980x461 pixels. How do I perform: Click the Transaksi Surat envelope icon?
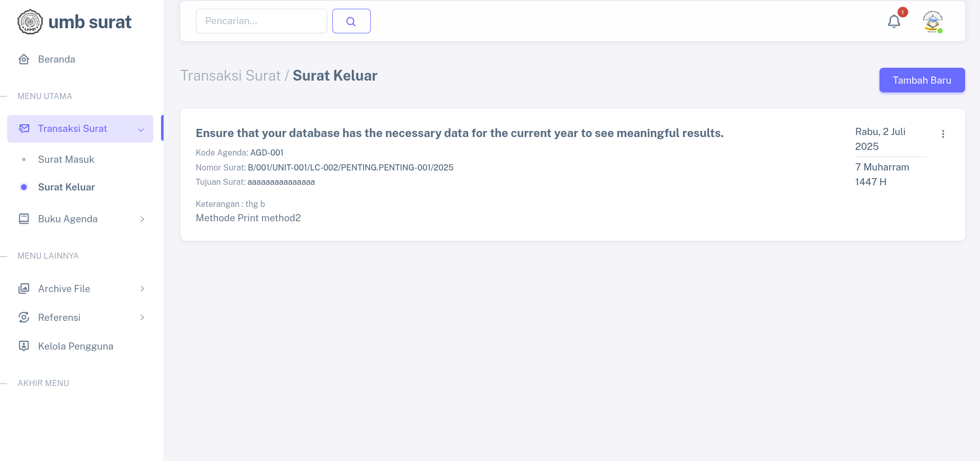(x=24, y=128)
